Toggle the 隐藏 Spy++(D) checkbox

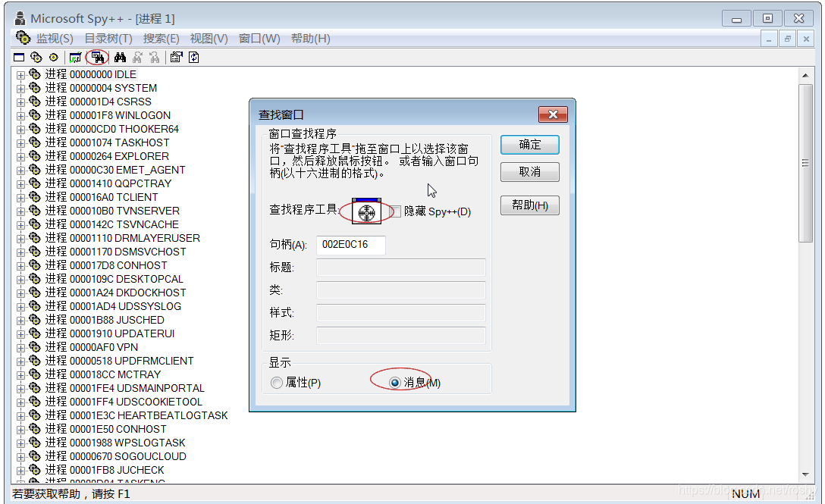396,211
